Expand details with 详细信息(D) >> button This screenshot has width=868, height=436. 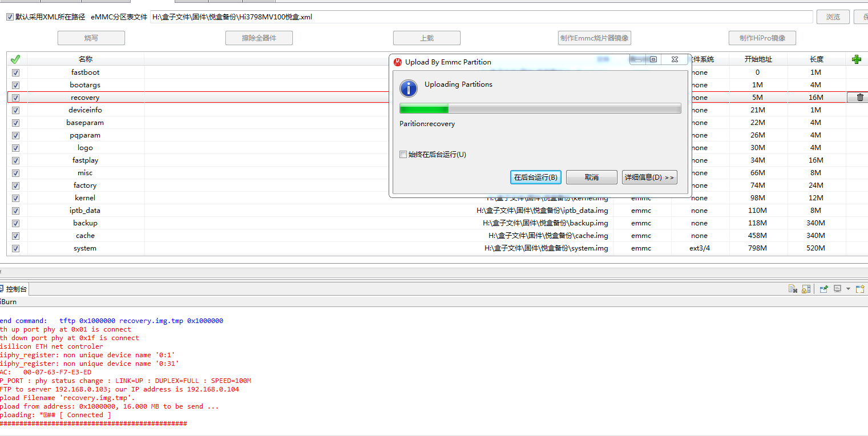pos(649,177)
